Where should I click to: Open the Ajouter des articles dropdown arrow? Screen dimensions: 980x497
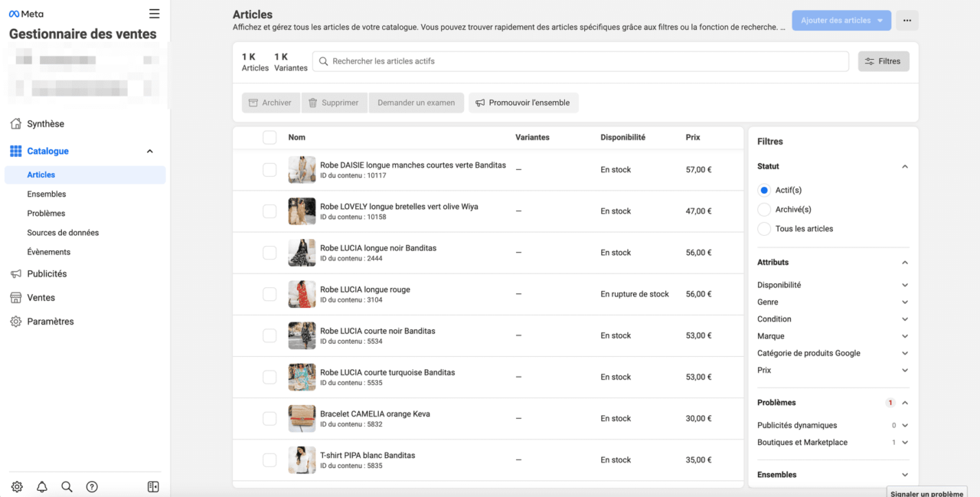click(x=879, y=21)
